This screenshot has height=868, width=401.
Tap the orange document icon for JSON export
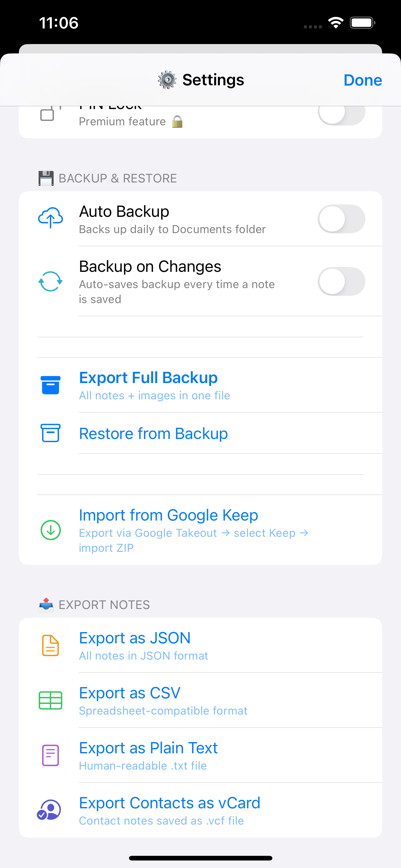tap(51, 646)
